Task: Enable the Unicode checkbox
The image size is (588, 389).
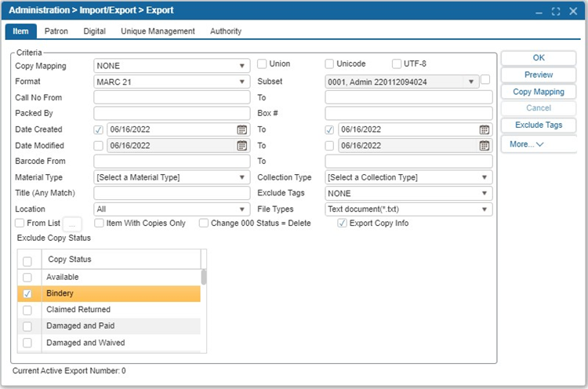Action: tap(329, 64)
